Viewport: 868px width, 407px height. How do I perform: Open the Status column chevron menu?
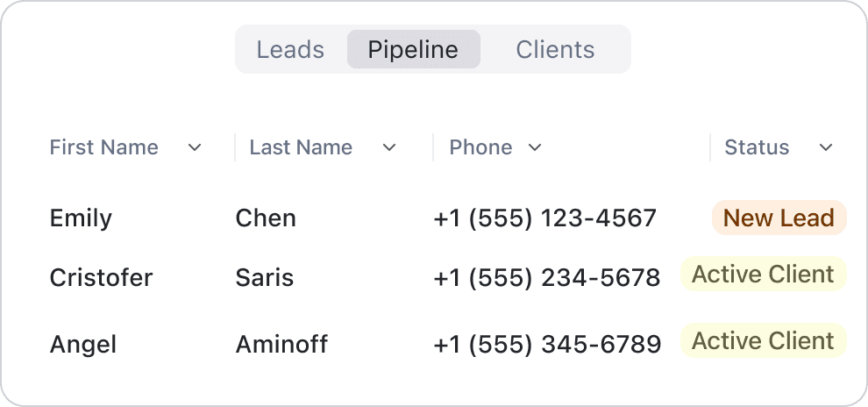(x=825, y=148)
